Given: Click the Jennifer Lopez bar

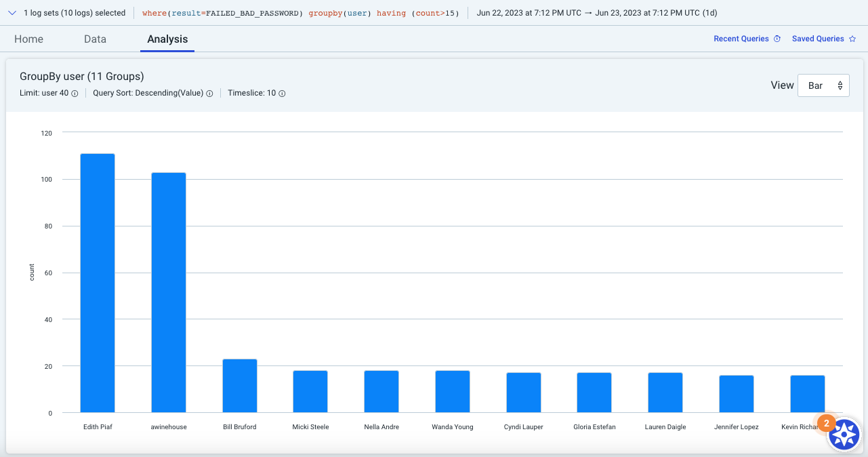Looking at the screenshot, I should click(737, 394).
